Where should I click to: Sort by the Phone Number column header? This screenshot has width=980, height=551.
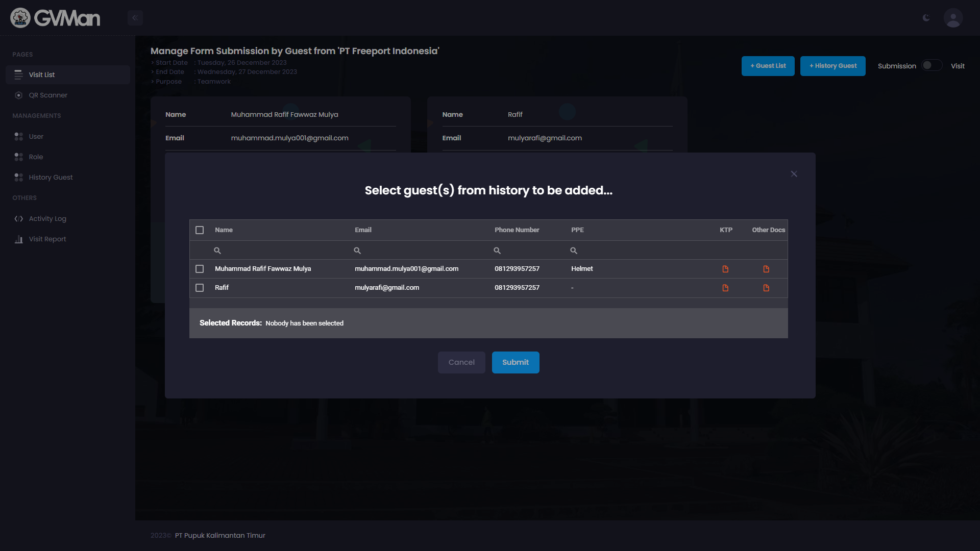click(517, 230)
